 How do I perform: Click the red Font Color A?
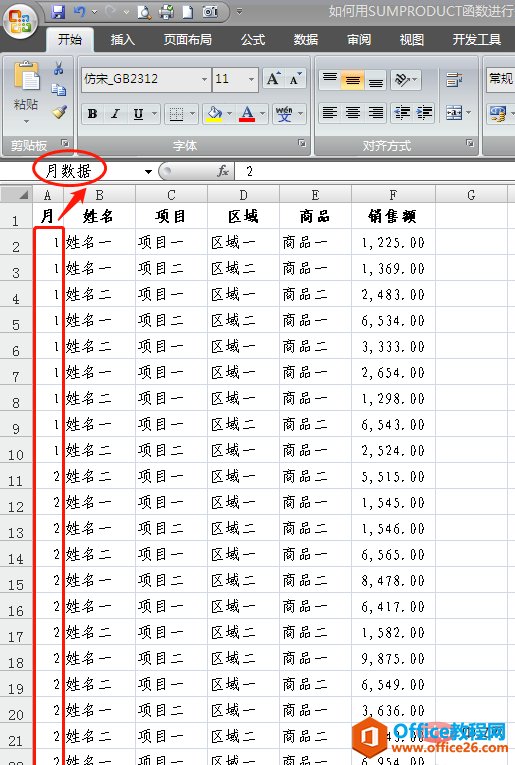247,114
